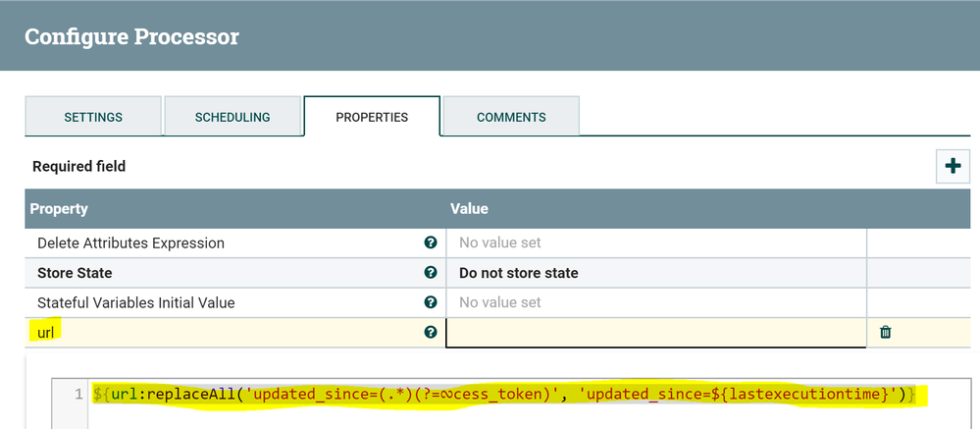This screenshot has height=429, width=980.
Task: Show help for url property
Action: coord(430,333)
